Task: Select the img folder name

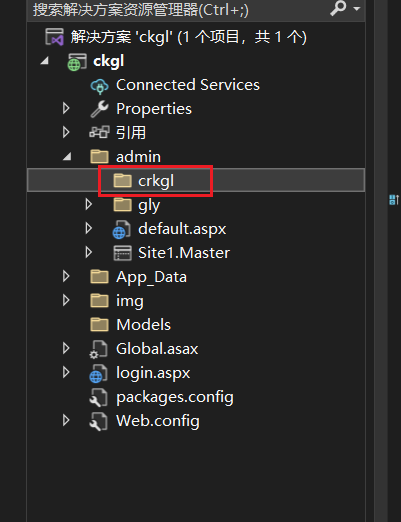Action: [x=130, y=301]
